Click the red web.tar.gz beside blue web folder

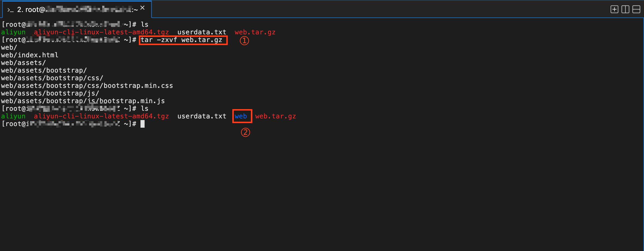tap(275, 116)
